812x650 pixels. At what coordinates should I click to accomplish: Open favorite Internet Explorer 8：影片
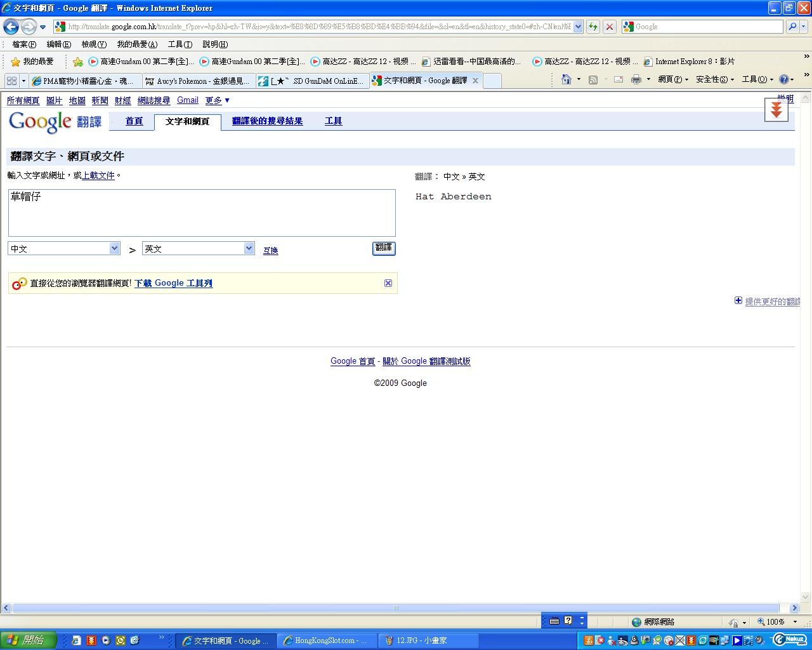click(x=689, y=62)
